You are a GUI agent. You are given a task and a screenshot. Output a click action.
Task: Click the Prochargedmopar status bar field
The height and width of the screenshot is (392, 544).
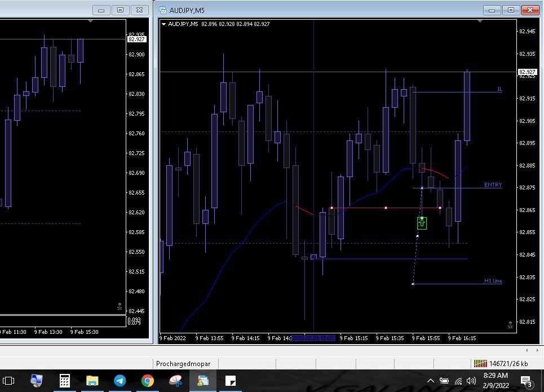[x=185, y=364]
